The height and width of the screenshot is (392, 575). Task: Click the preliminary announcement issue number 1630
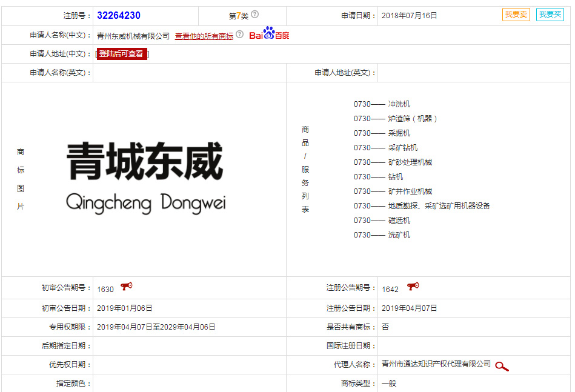105,290
